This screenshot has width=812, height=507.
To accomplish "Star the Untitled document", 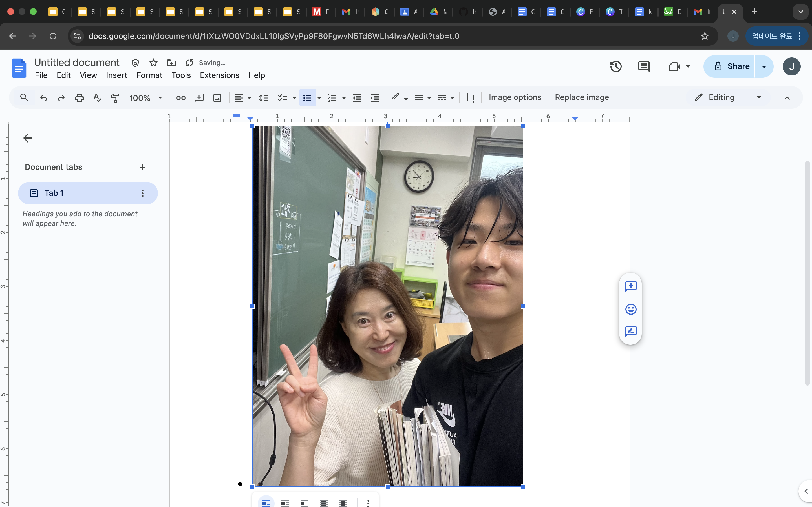I will point(153,63).
